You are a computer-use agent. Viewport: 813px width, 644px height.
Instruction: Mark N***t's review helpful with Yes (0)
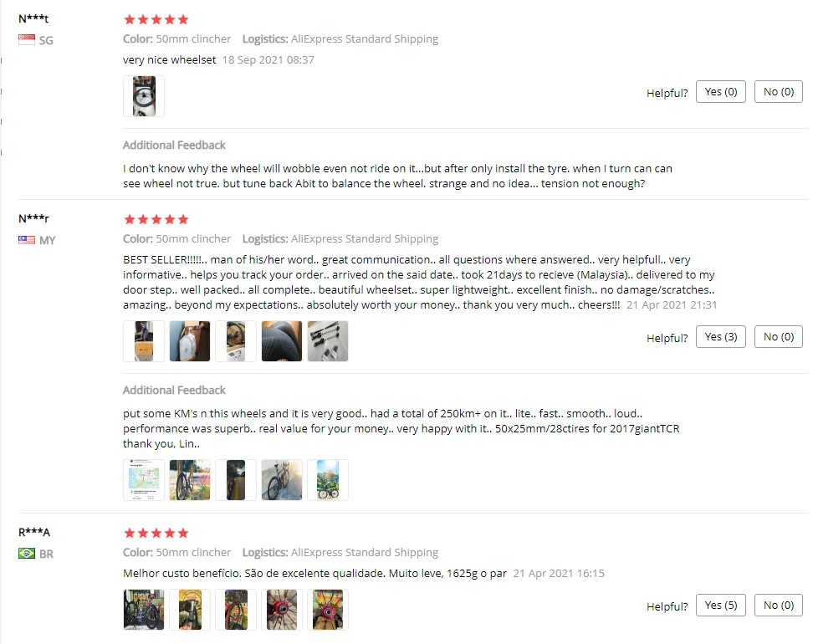[x=721, y=92]
